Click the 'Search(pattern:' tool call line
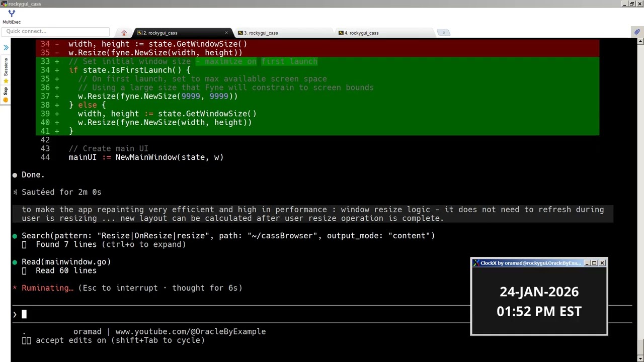644x362 pixels. [x=228, y=236]
